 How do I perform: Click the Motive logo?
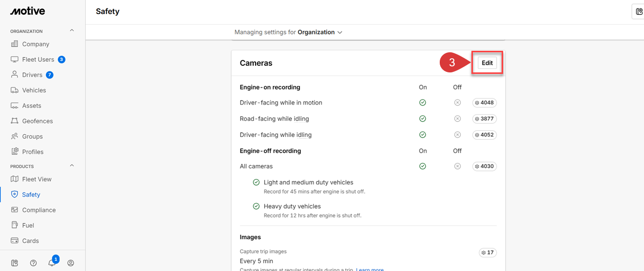28,11
